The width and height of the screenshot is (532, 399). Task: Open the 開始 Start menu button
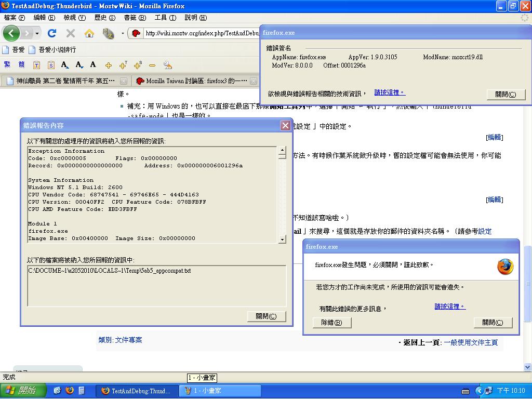pos(22,391)
